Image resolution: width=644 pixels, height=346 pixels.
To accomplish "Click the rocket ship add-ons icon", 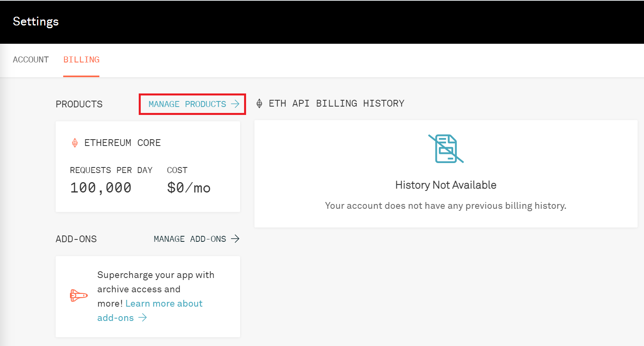I will click(79, 295).
